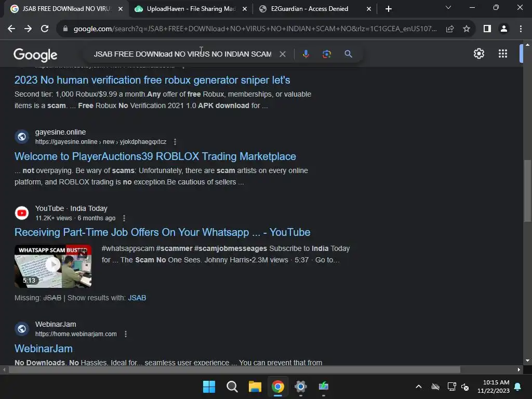Open the Chrome three-dot menu
Viewport: 532px width, 399px height.
pyautogui.click(x=521, y=29)
